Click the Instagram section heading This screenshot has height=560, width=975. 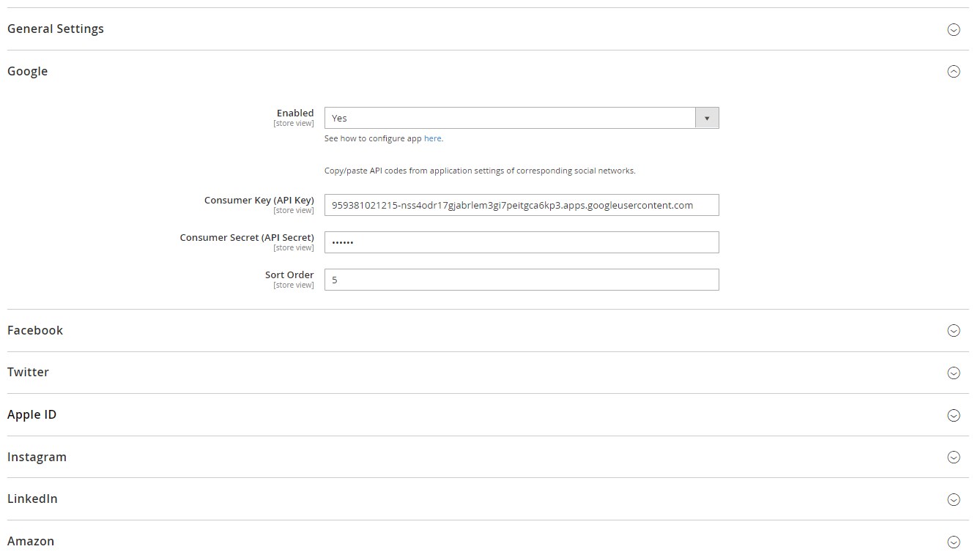37,457
